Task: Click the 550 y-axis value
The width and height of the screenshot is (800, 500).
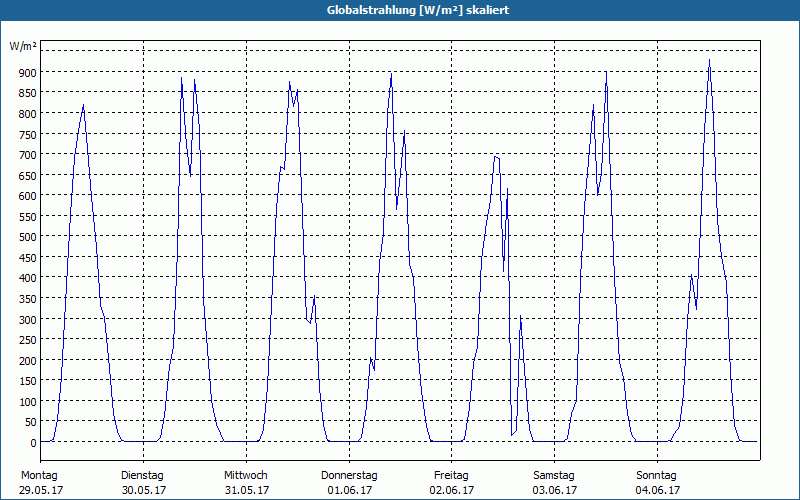Action: [x=27, y=217]
